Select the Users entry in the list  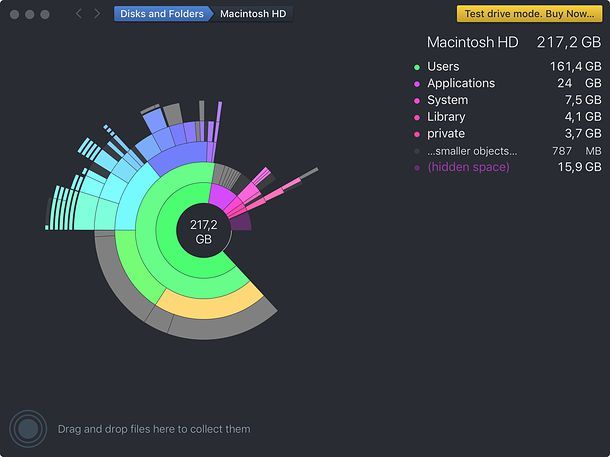[507, 67]
